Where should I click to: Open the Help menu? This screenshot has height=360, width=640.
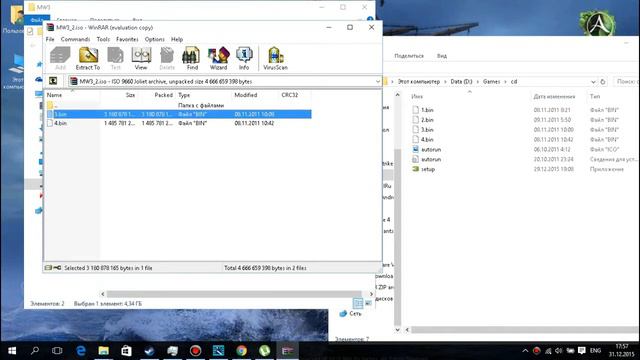tap(177, 39)
